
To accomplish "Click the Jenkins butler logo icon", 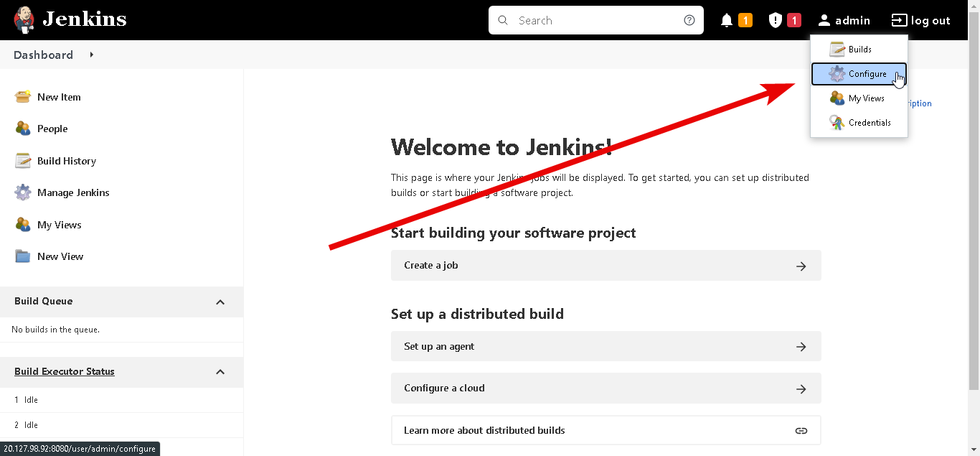I will [x=24, y=20].
